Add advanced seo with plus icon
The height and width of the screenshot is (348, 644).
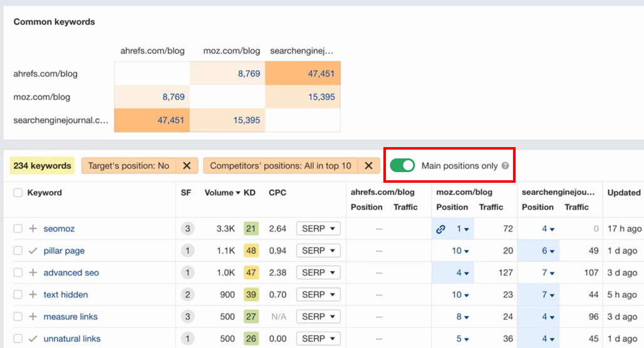click(33, 272)
